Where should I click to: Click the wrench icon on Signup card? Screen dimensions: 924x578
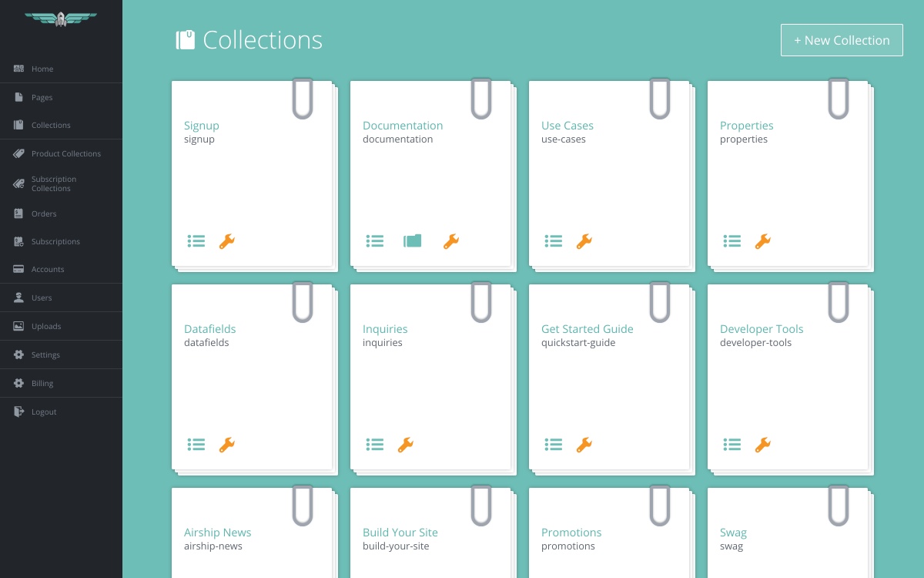click(227, 241)
